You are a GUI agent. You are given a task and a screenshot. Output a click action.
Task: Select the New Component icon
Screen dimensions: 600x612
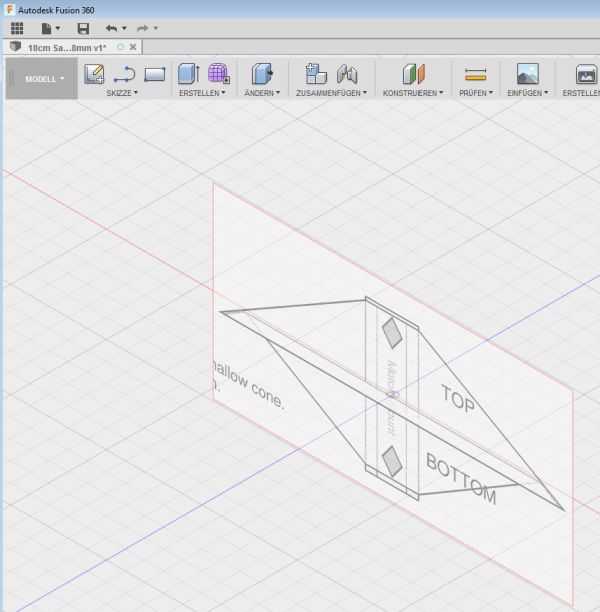[316, 74]
